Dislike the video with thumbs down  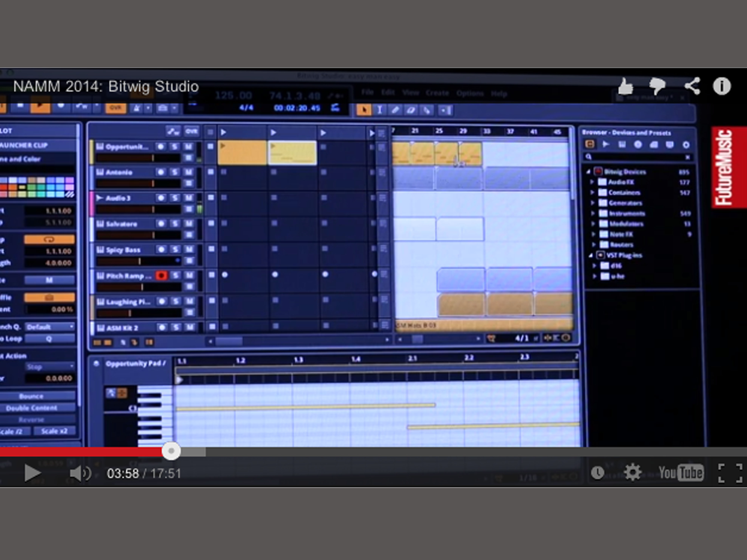click(657, 86)
